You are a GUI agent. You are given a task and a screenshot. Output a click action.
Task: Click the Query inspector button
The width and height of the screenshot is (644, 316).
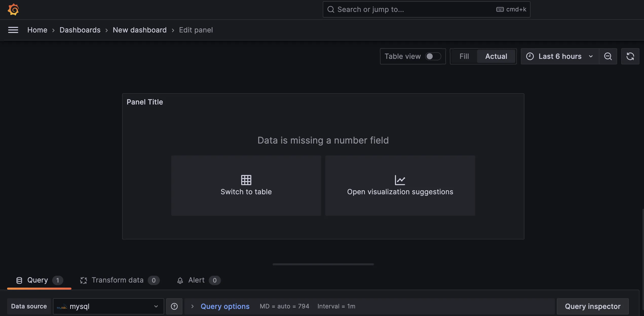[x=593, y=306]
